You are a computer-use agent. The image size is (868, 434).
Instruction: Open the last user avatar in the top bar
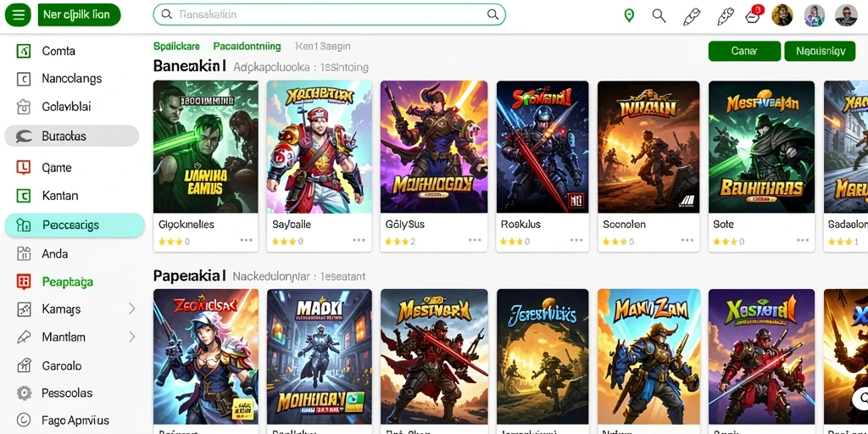pyautogui.click(x=846, y=15)
